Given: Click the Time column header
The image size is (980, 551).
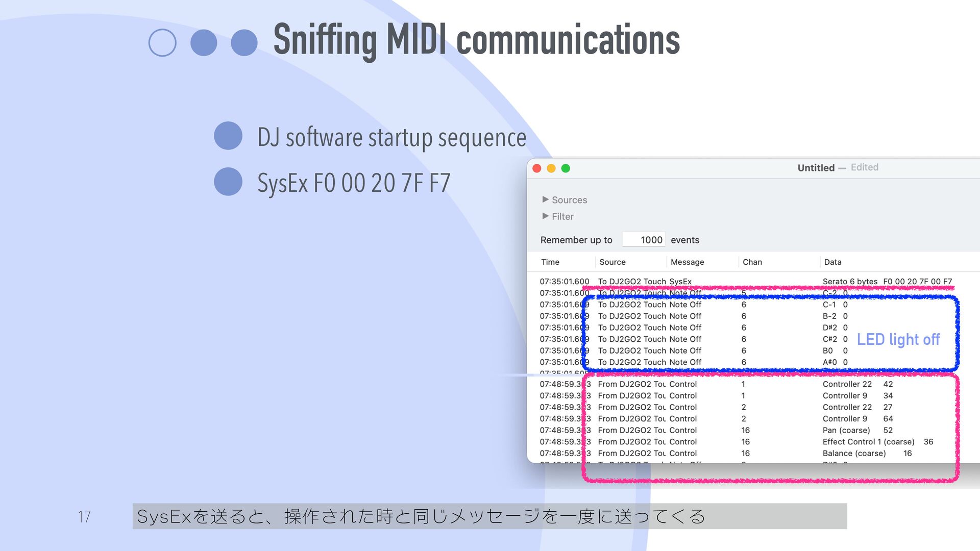Looking at the screenshot, I should 550,262.
